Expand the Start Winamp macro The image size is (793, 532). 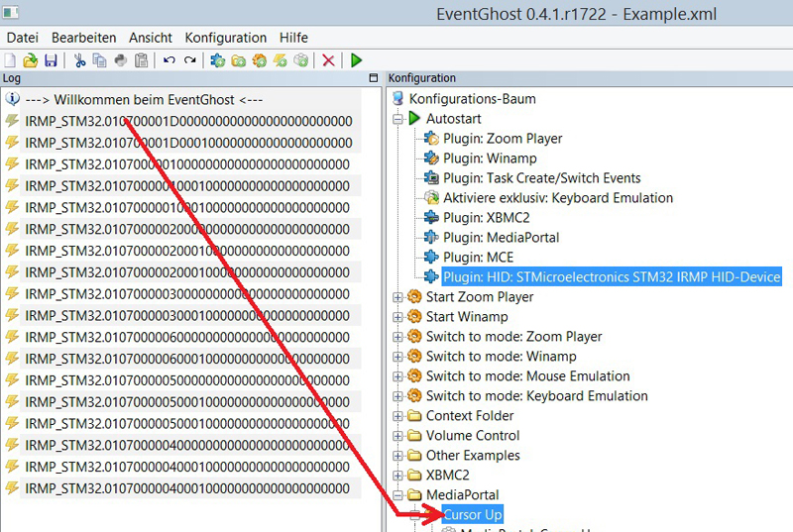click(x=398, y=317)
